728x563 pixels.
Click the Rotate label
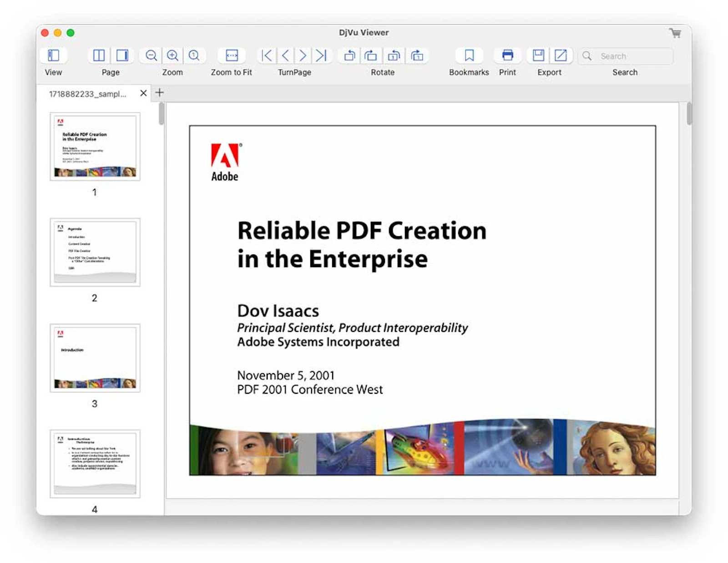383,72
